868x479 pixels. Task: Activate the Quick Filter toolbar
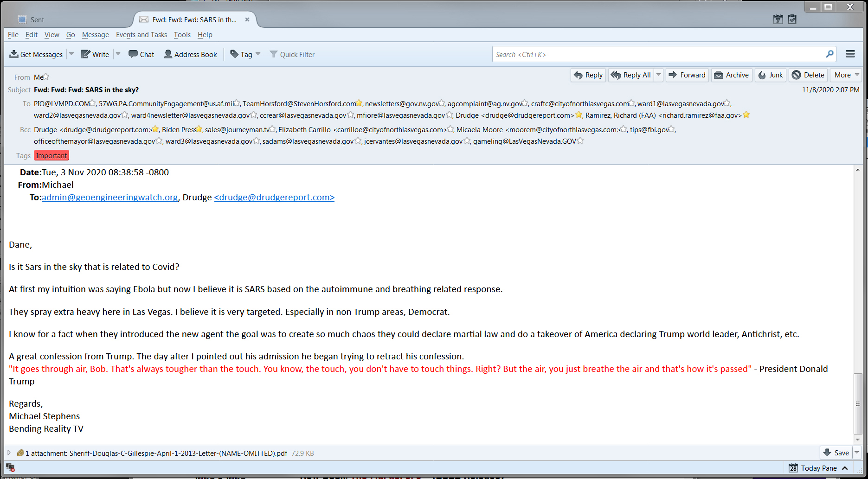coord(292,54)
